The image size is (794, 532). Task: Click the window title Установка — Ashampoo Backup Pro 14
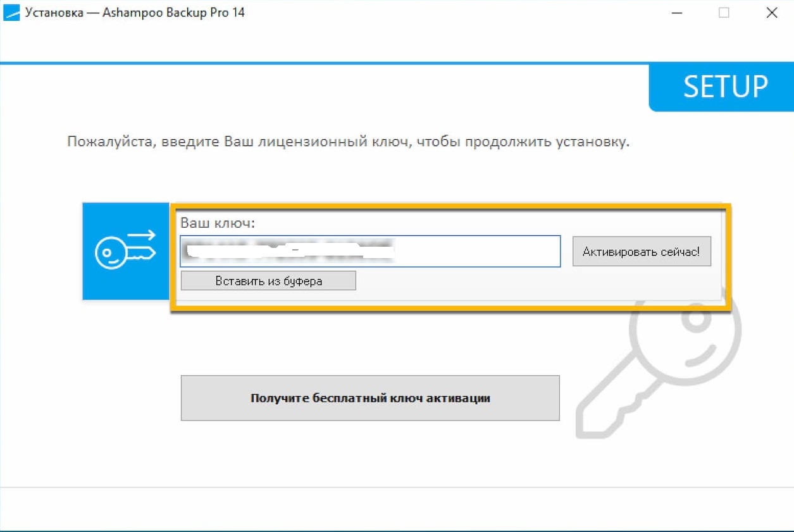coord(135,13)
